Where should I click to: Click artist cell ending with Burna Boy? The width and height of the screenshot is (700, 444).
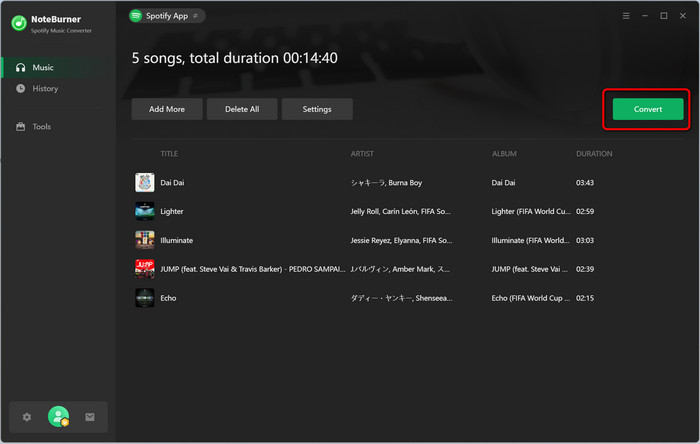pos(386,183)
